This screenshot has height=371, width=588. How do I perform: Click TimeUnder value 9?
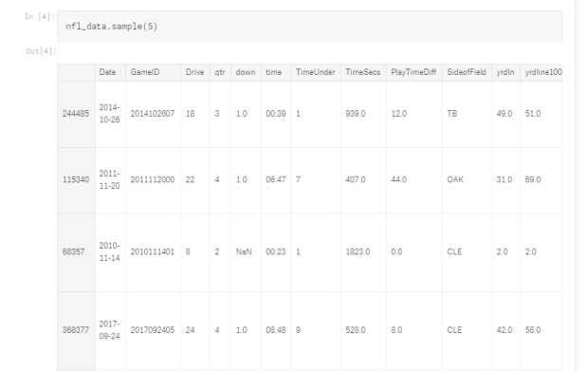(x=298, y=330)
